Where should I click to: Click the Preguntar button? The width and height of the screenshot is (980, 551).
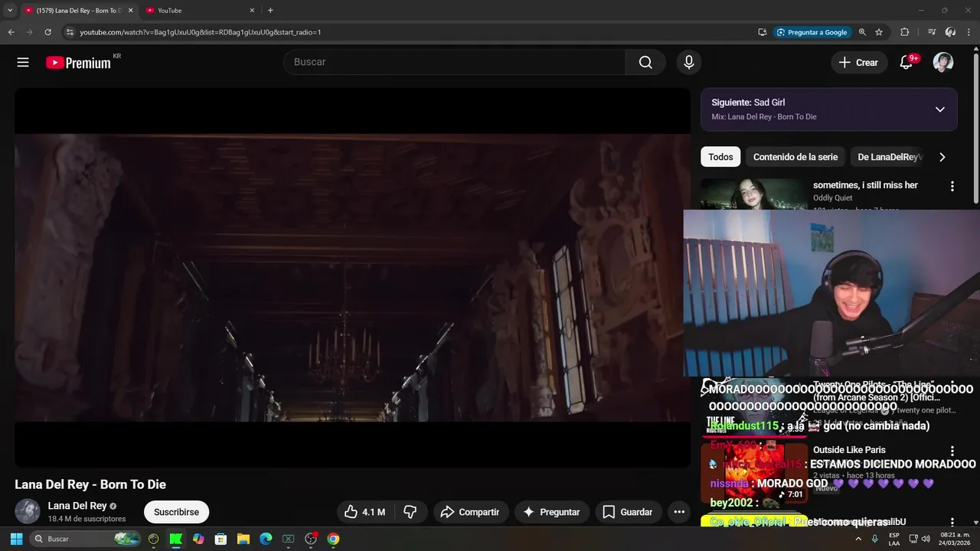pos(551,512)
